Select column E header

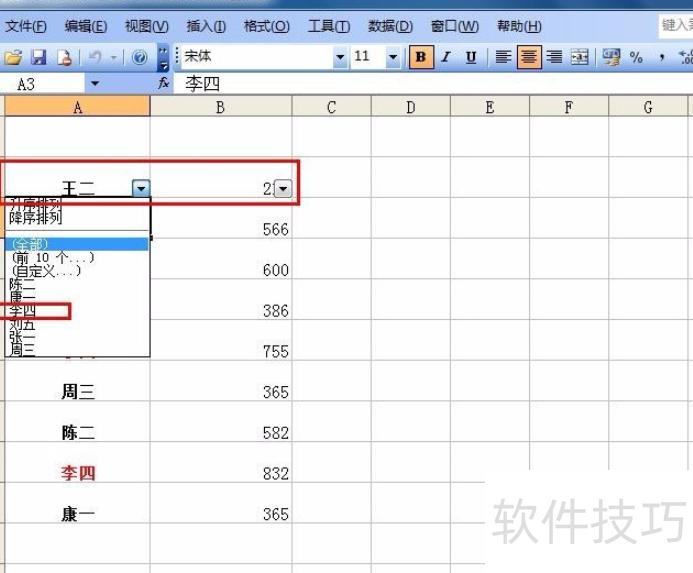tap(490, 107)
